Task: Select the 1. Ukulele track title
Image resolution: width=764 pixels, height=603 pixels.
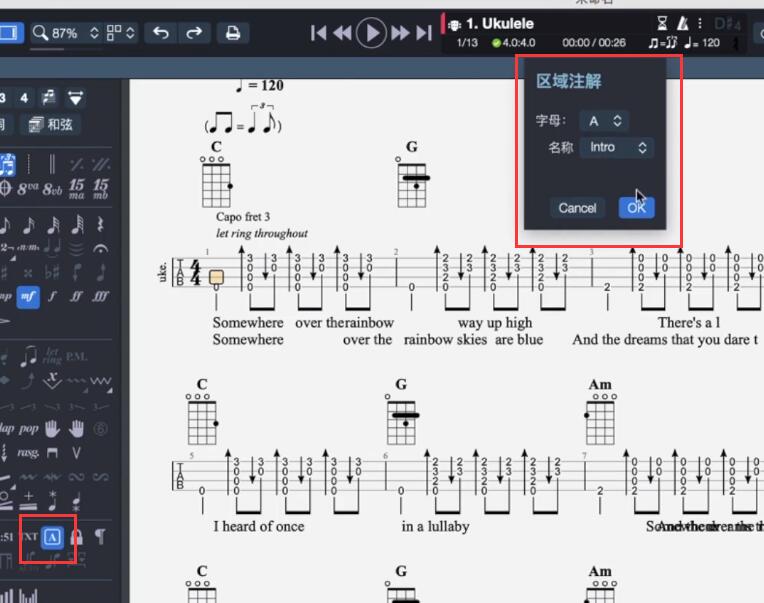Action: click(x=499, y=23)
